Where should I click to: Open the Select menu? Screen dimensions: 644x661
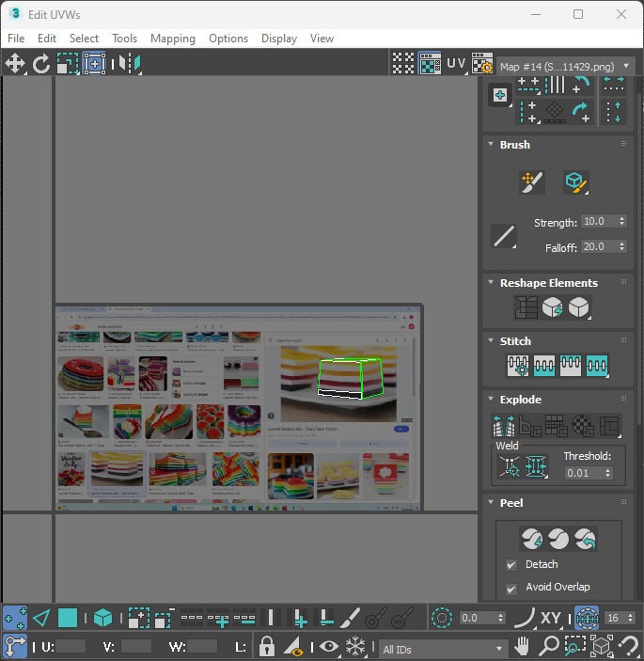pos(84,39)
